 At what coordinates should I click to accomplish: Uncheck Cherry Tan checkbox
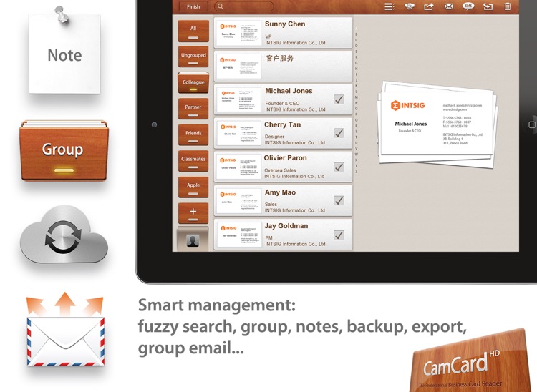[339, 133]
